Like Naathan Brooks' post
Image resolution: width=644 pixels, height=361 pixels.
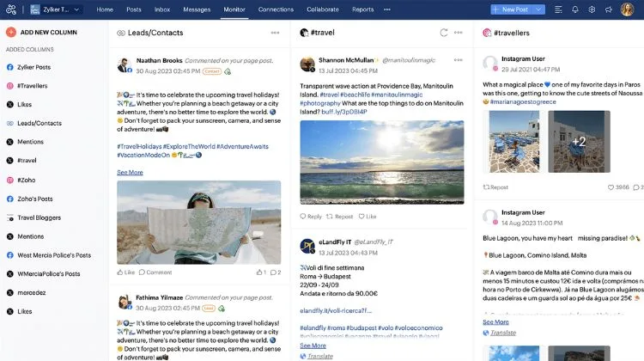125,272
